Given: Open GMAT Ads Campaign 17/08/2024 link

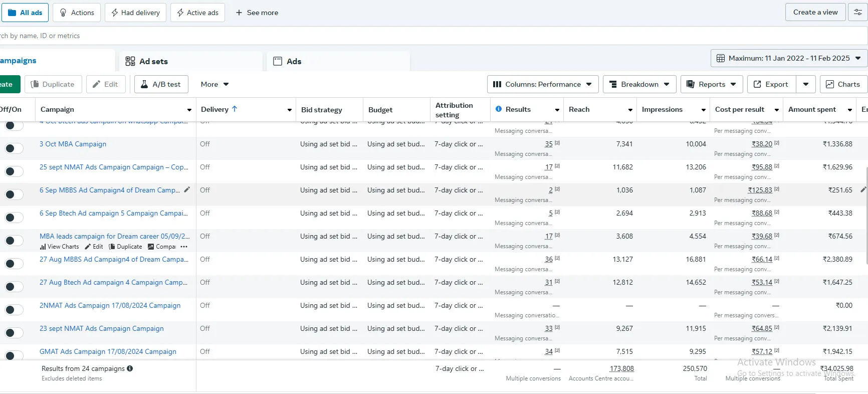Looking at the screenshot, I should click(x=108, y=351).
